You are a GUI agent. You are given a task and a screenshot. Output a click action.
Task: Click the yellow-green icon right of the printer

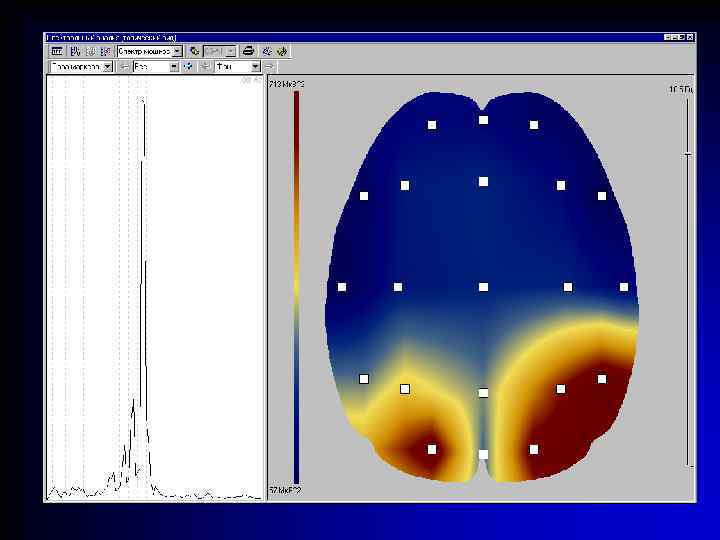[x=282, y=51]
